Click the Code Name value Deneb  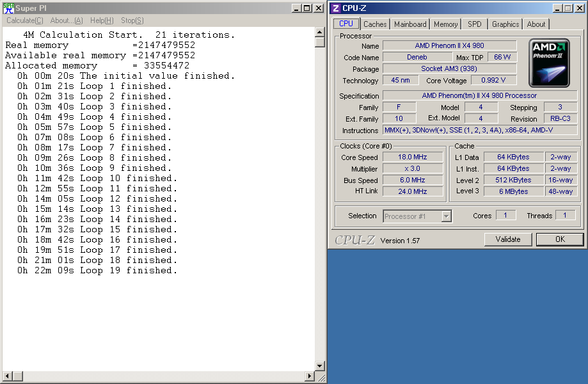point(417,57)
